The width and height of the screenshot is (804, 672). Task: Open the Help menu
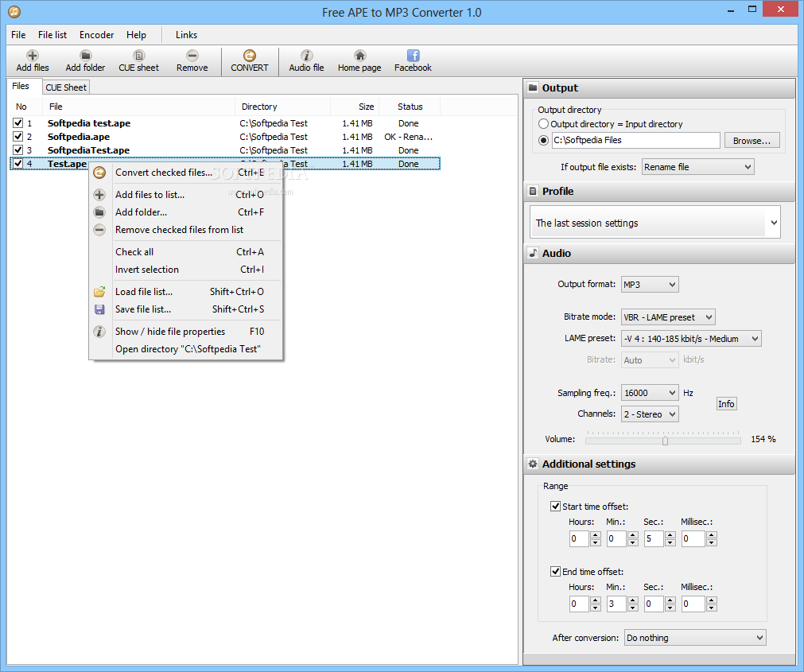tap(137, 35)
